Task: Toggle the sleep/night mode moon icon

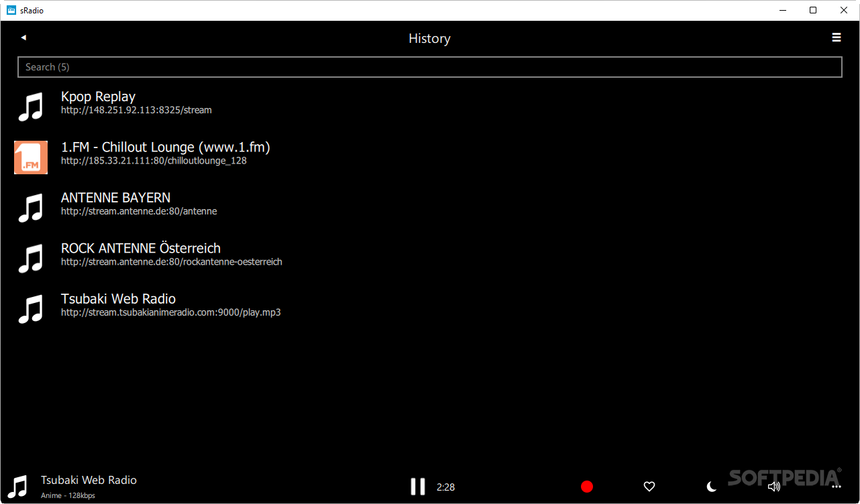Action: (712, 487)
